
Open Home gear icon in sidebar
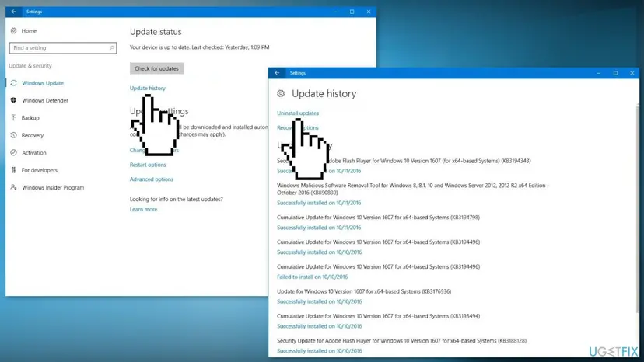pyautogui.click(x=13, y=31)
